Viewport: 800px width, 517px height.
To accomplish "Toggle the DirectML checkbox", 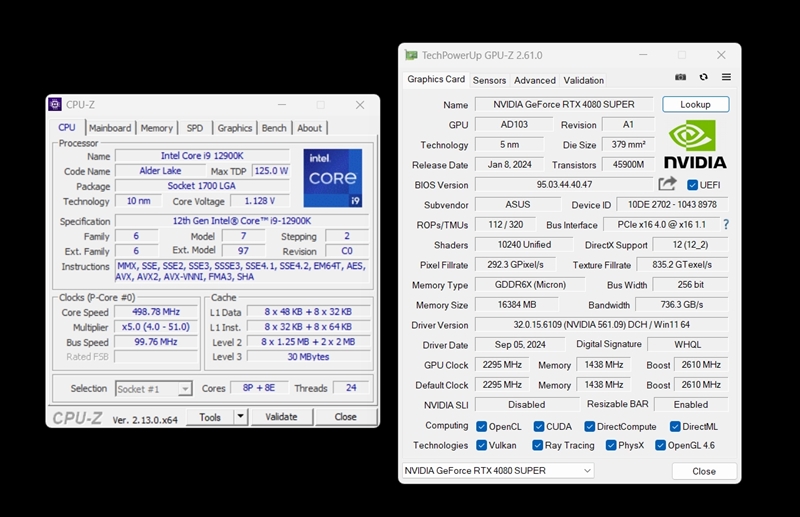I will [675, 426].
